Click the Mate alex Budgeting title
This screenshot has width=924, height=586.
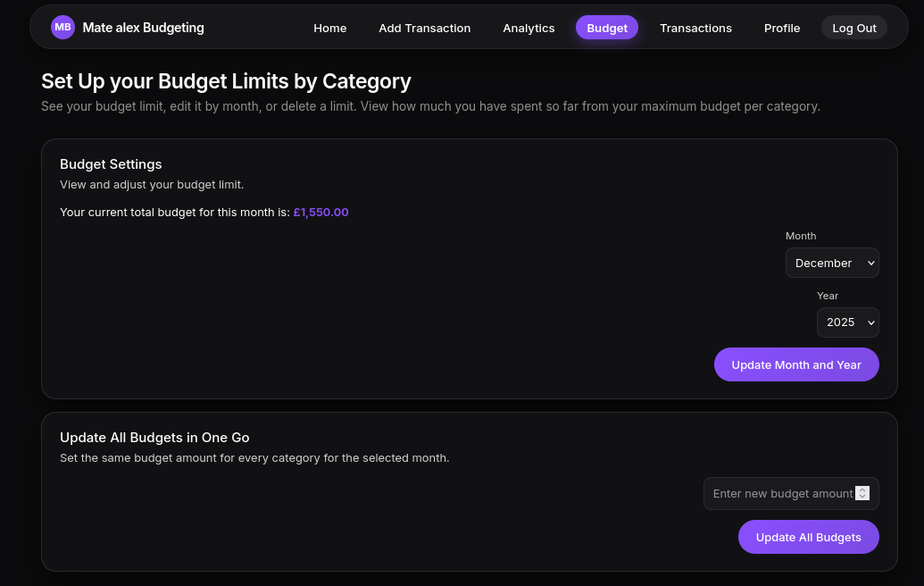(x=143, y=27)
